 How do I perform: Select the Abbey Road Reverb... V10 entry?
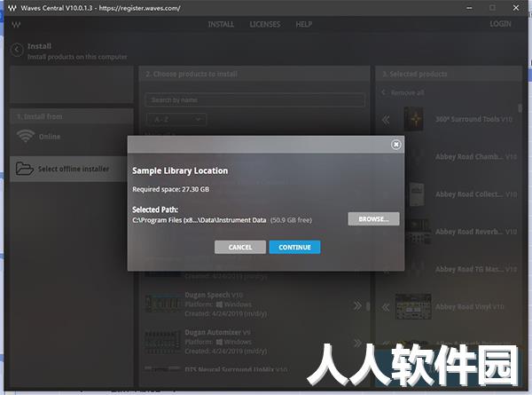tap(476, 232)
